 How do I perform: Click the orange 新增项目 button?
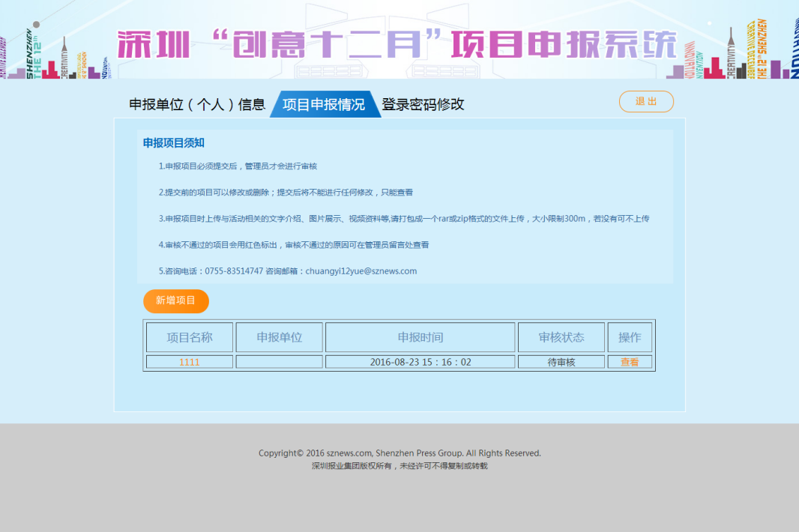pyautogui.click(x=176, y=300)
